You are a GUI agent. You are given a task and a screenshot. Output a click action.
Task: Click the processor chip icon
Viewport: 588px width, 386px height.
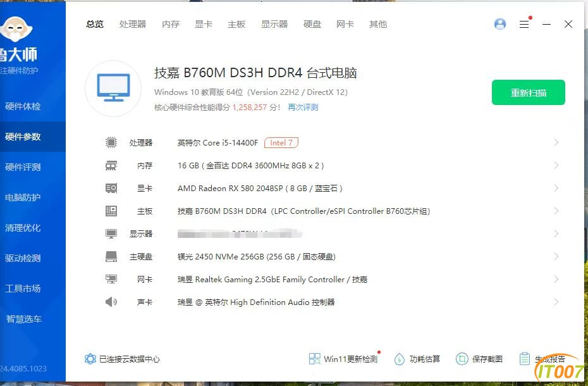pos(111,142)
